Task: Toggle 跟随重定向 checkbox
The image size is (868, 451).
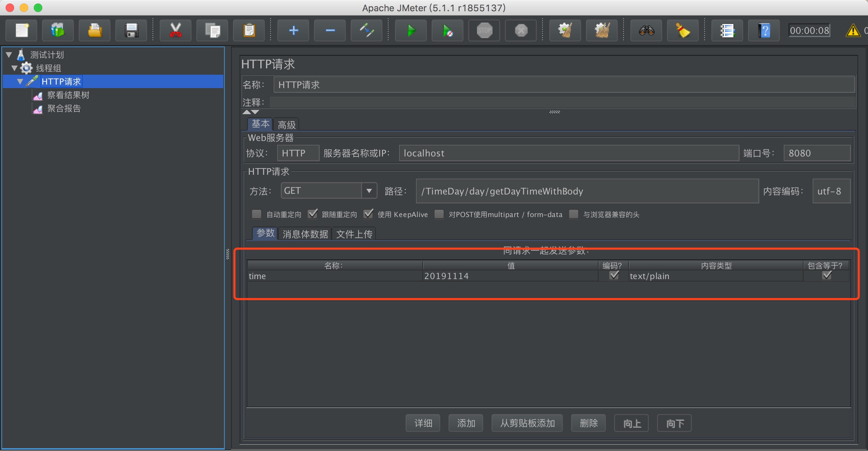Action: point(312,214)
